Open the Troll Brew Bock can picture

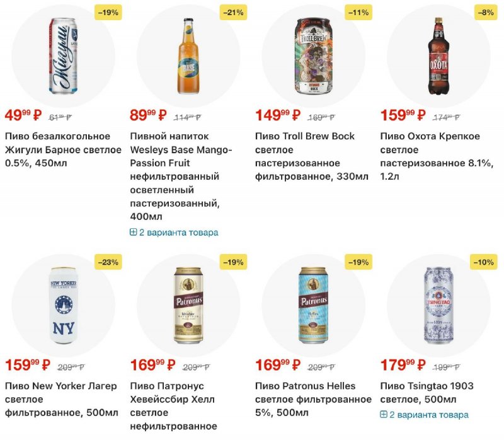[313, 55]
